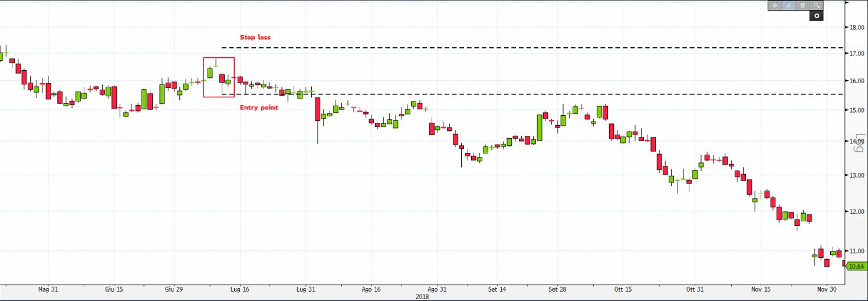Click the 'Nov 30' date label
868x301 pixels.
pyautogui.click(x=827, y=290)
